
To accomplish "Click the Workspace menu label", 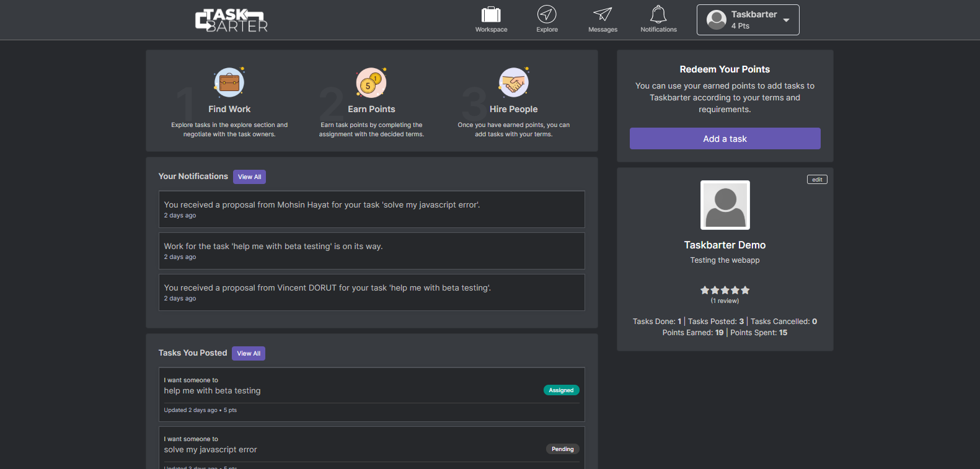I will point(491,30).
